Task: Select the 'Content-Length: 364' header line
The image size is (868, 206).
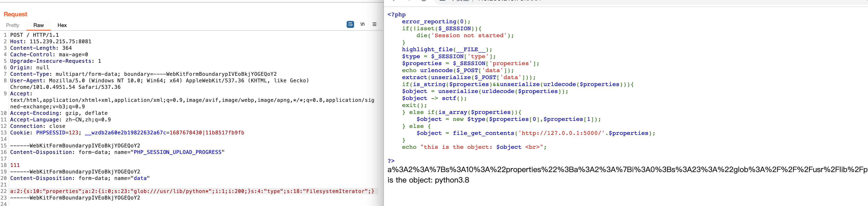Action: coord(41,48)
